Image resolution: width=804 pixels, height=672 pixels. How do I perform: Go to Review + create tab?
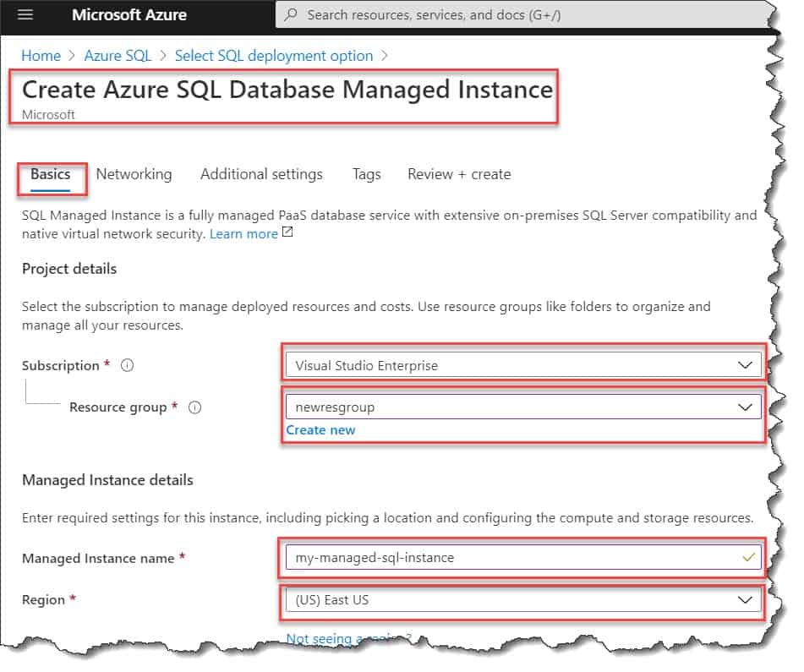point(459,175)
